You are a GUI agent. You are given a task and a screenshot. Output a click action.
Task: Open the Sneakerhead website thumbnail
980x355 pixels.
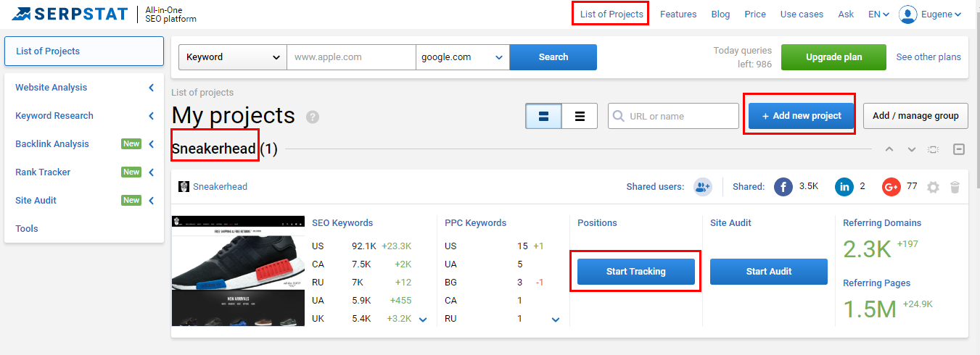(238, 270)
